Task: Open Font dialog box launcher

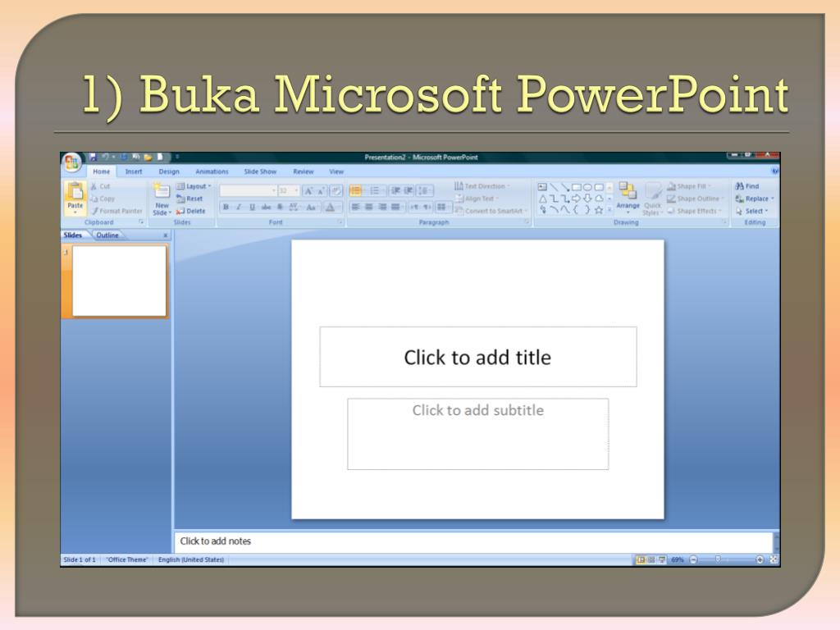Action: pos(340,221)
